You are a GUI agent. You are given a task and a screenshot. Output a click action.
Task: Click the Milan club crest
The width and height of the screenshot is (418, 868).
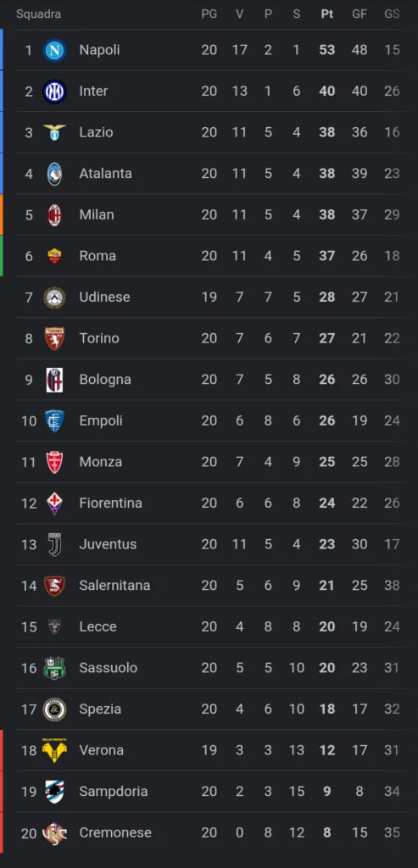pyautogui.click(x=54, y=214)
